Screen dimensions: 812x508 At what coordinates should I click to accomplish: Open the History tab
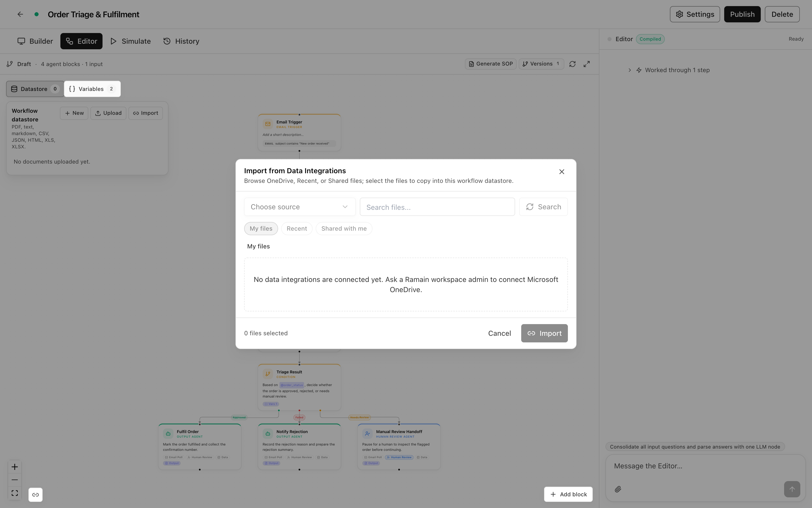pos(181,41)
